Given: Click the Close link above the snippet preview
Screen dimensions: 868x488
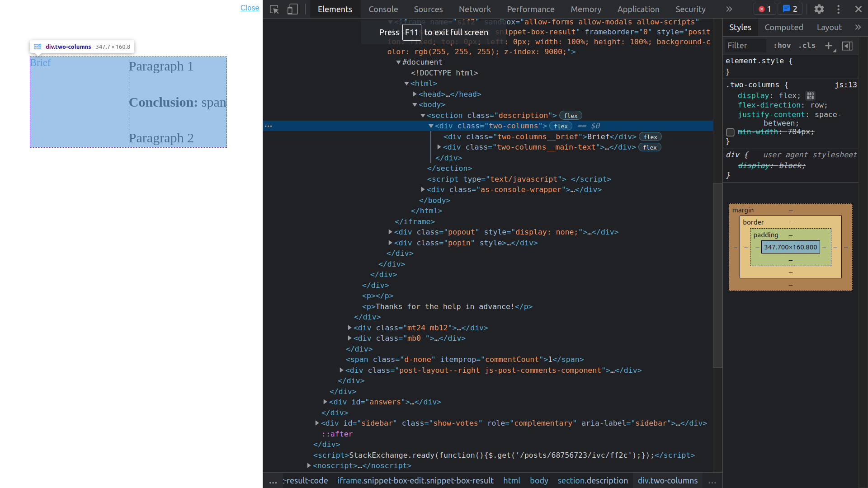Looking at the screenshot, I should point(250,8).
